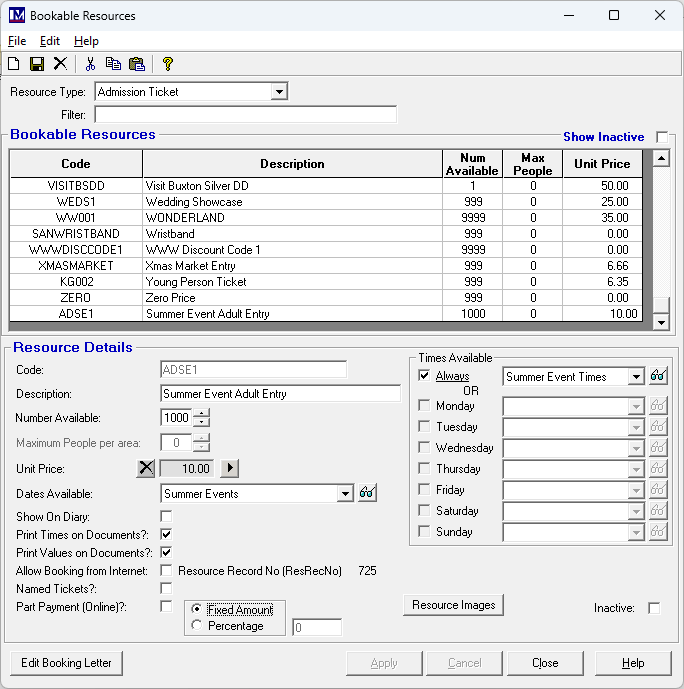
Task: Expand the Summer Event Times dropdown
Action: pyautogui.click(x=636, y=377)
